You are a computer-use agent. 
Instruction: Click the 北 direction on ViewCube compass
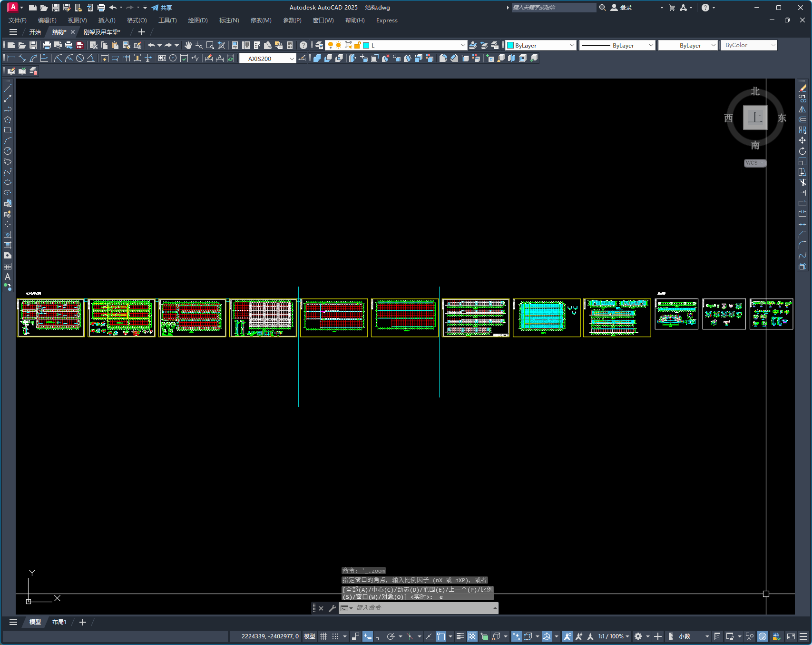pyautogui.click(x=755, y=91)
